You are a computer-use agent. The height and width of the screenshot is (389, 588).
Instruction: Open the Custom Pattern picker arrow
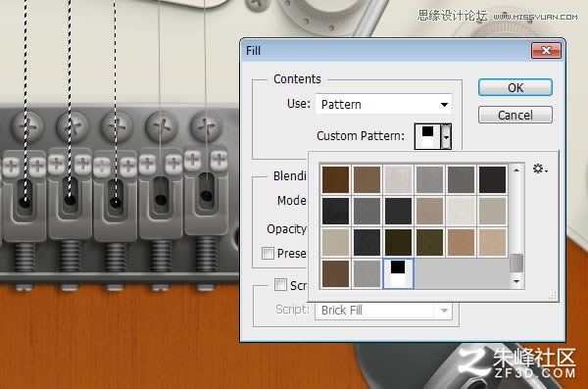pyautogui.click(x=446, y=136)
